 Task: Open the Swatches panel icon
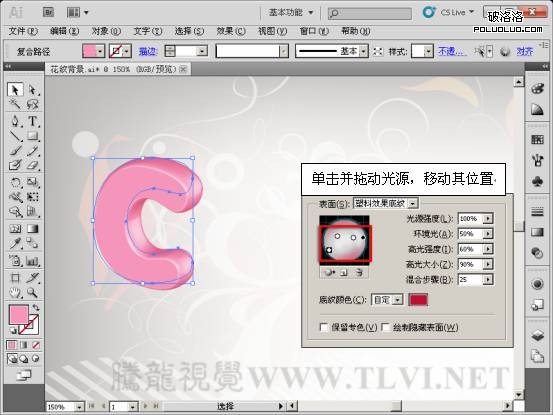537,139
